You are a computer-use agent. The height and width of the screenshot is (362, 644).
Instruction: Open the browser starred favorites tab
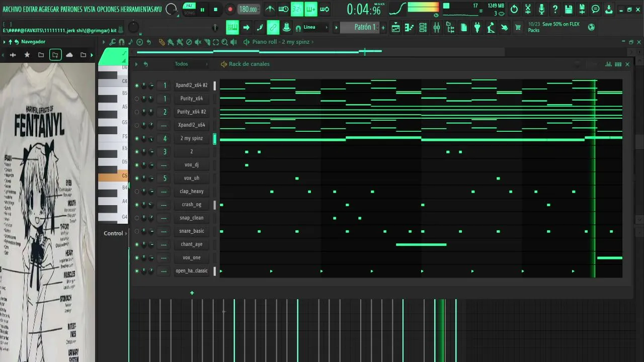pos(27,55)
